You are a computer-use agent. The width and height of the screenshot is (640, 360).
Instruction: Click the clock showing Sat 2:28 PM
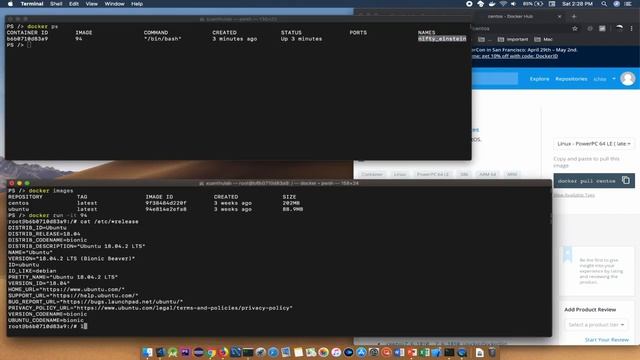pyautogui.click(x=577, y=4)
